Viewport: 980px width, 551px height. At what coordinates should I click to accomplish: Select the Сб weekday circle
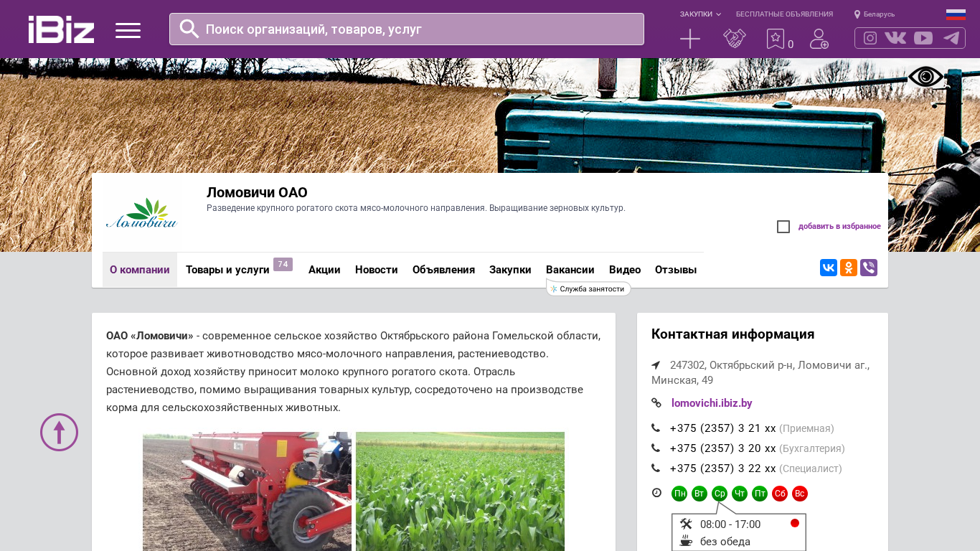[780, 494]
